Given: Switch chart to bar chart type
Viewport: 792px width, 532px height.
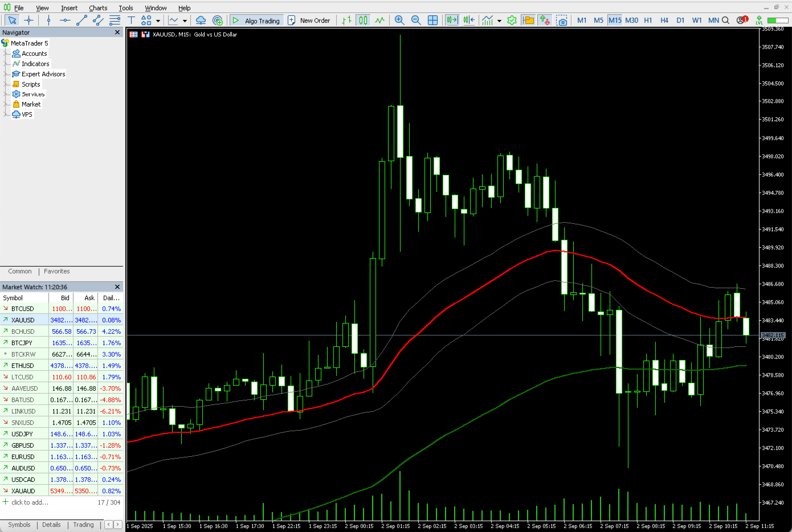Looking at the screenshot, I should [x=346, y=20].
